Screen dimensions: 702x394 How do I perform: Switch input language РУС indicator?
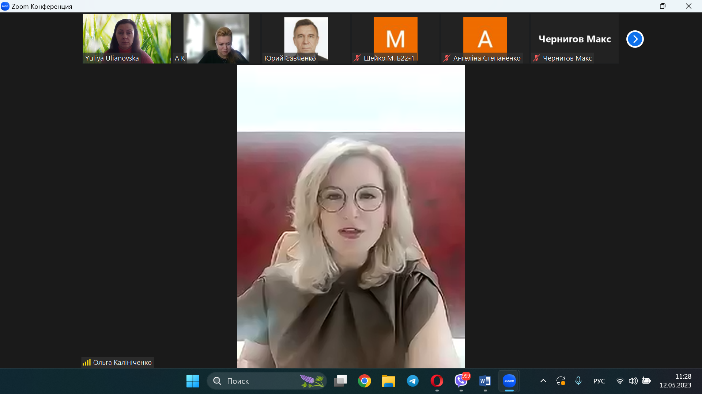pyautogui.click(x=599, y=381)
